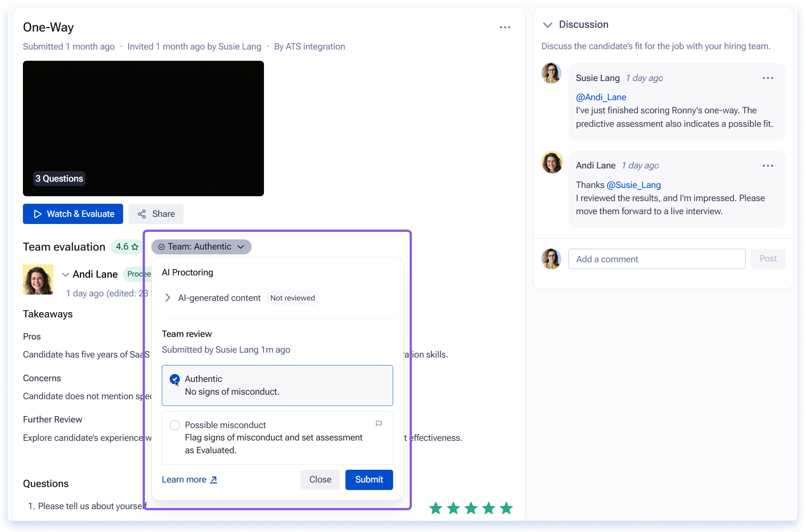This screenshot has width=805, height=532.
Task: Collapse Andi Lane's evaluation
Action: pyautogui.click(x=65, y=275)
